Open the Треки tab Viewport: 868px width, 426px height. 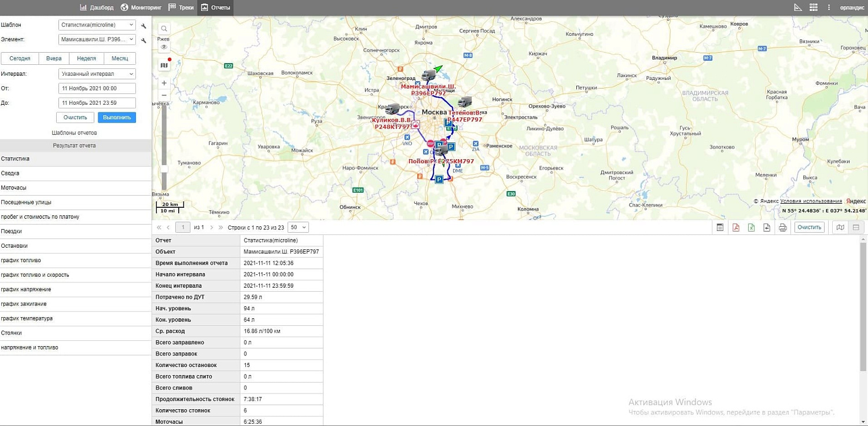[181, 8]
